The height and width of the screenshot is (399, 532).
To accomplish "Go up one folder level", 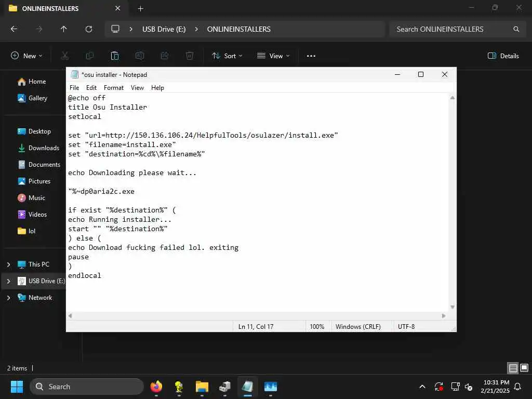I will pos(64,29).
